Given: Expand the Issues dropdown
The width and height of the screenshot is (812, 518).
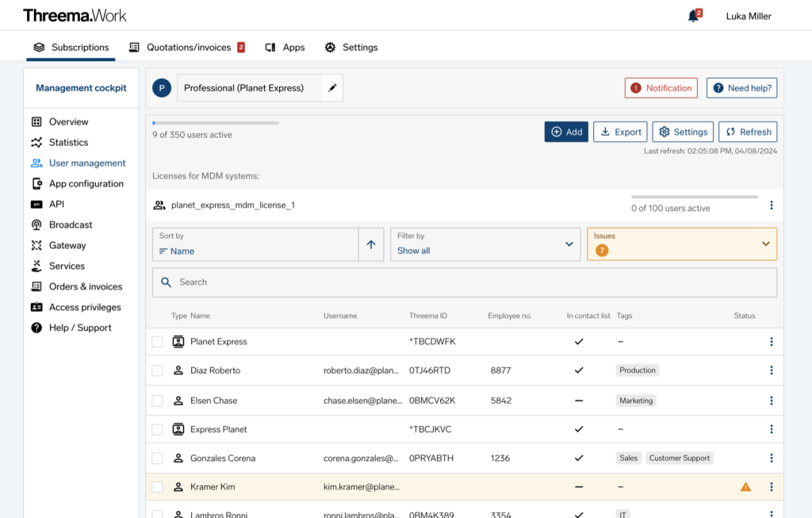Looking at the screenshot, I should [681, 244].
